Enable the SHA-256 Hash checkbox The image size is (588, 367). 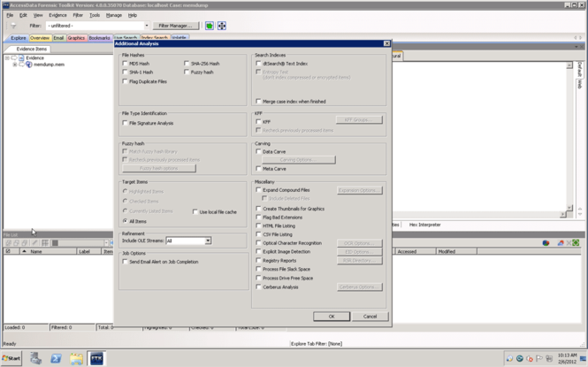coord(187,64)
